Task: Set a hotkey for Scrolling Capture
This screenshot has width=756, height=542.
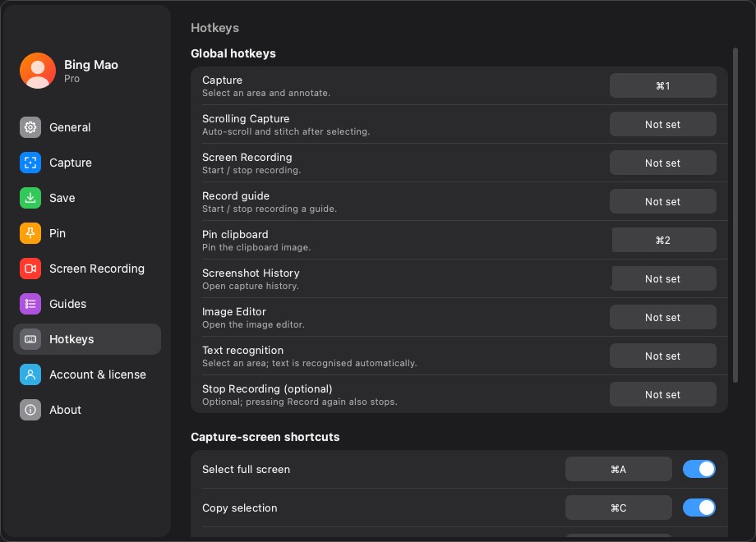Action: (x=662, y=124)
